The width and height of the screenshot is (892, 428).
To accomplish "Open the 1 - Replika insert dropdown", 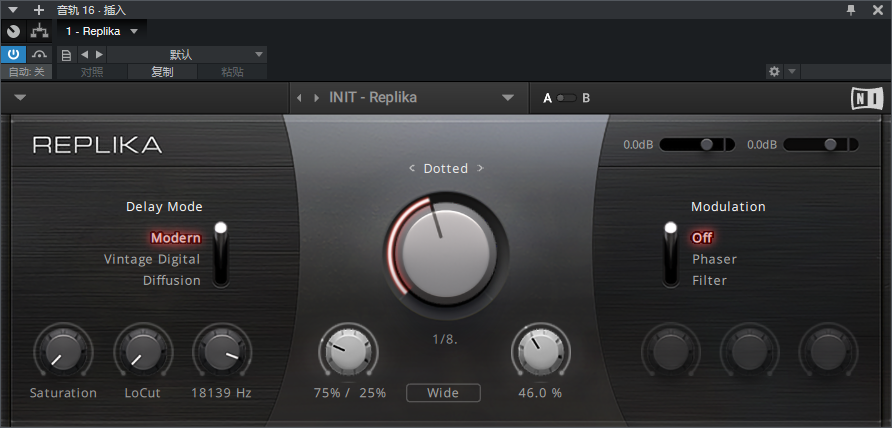I will (x=102, y=31).
